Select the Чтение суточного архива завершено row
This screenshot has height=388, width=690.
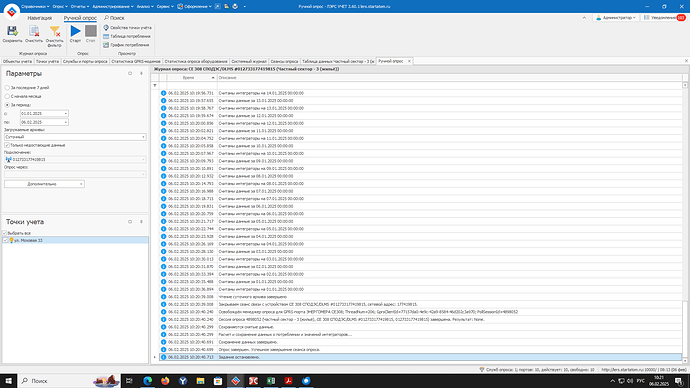tap(421, 297)
